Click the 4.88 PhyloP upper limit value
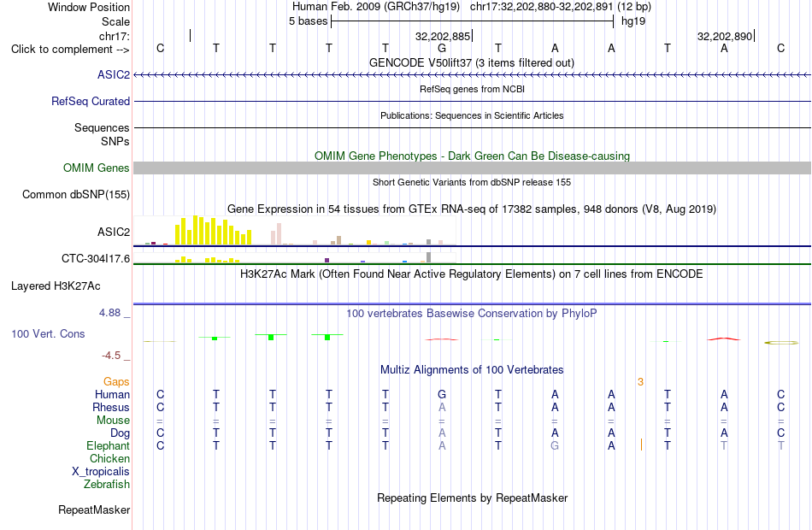Screen dimensions: 812x530 (x=109, y=312)
